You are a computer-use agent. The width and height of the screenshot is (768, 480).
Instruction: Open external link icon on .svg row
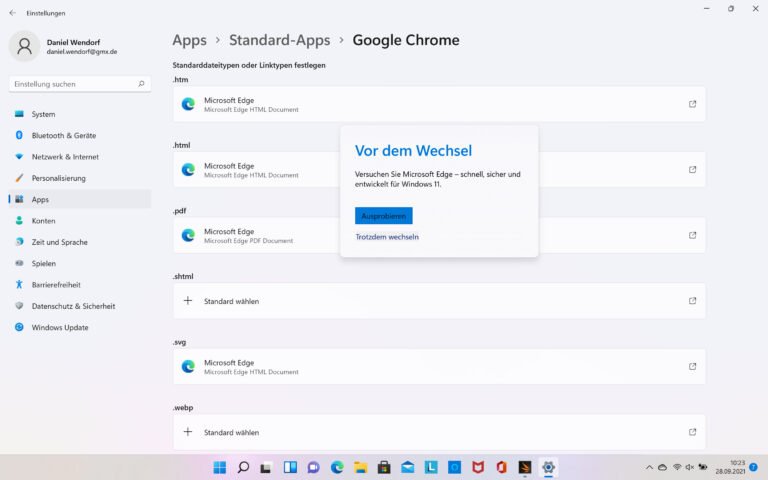click(x=692, y=366)
